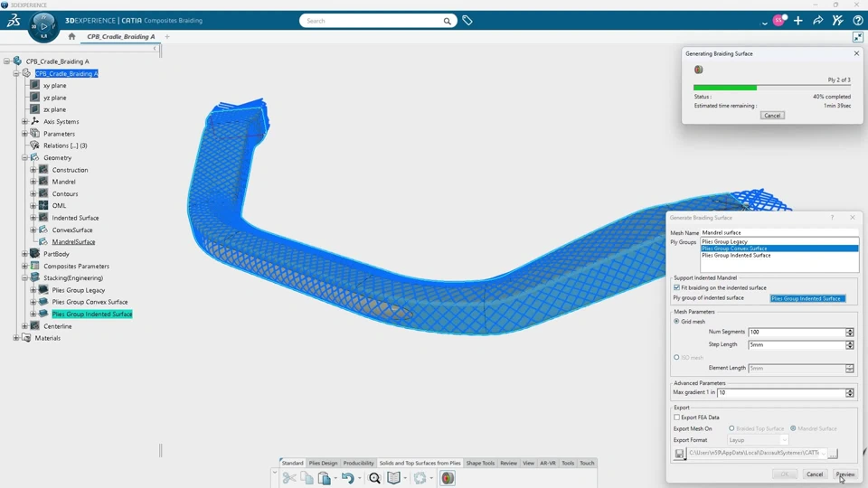Click the Fit All In zoom icon
Image resolution: width=868 pixels, height=488 pixels.
[x=374, y=478]
